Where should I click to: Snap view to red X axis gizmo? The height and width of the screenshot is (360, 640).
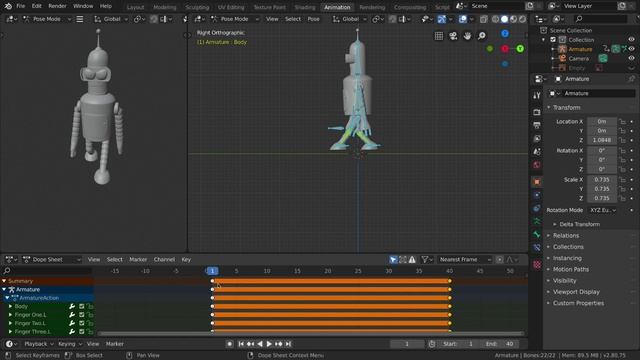(505, 49)
